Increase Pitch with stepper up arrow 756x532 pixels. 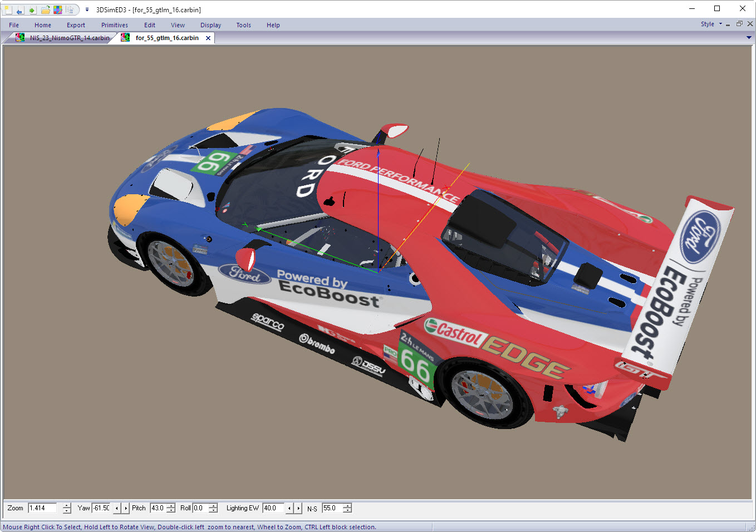[171, 505]
